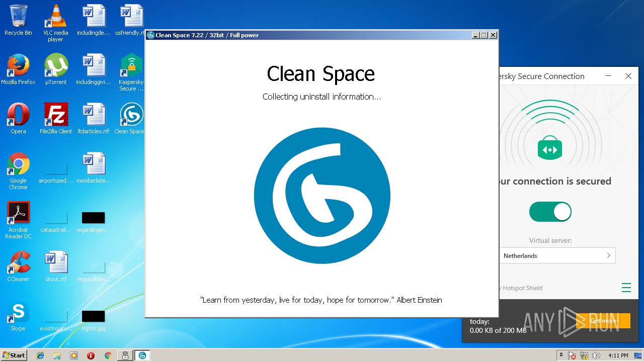The image size is (644, 362).
Task: Open Kaspersky Secure Connection desktop shortcut
Action: [131, 72]
